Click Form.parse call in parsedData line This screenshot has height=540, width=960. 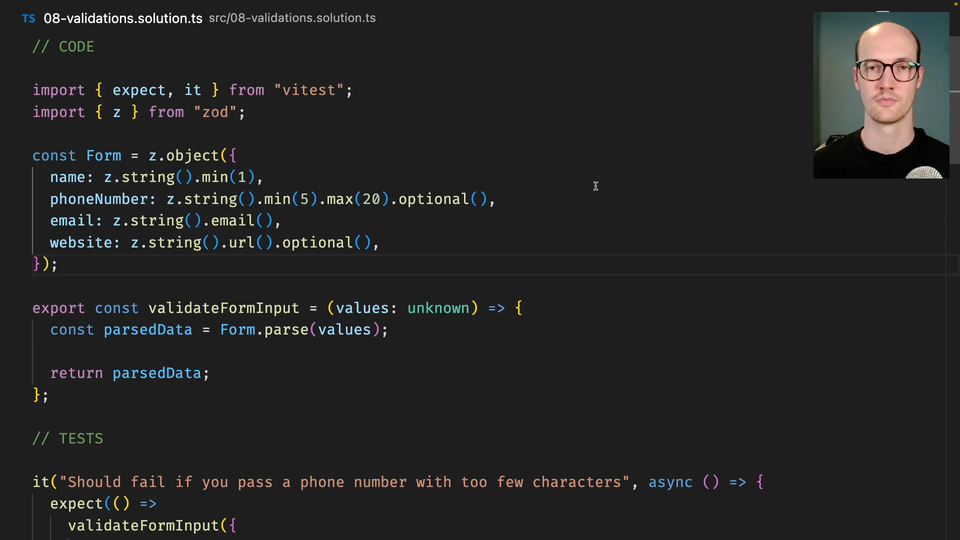click(264, 329)
